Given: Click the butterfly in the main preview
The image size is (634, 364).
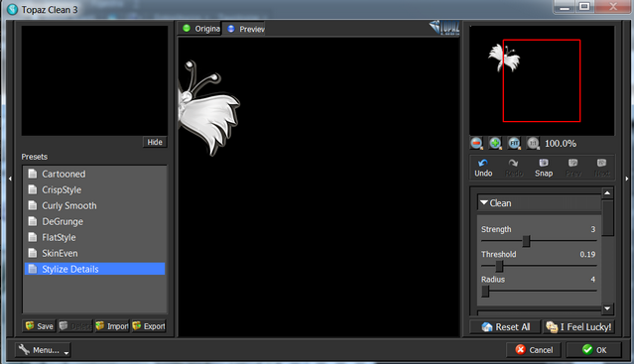Looking at the screenshot, I should (208, 108).
